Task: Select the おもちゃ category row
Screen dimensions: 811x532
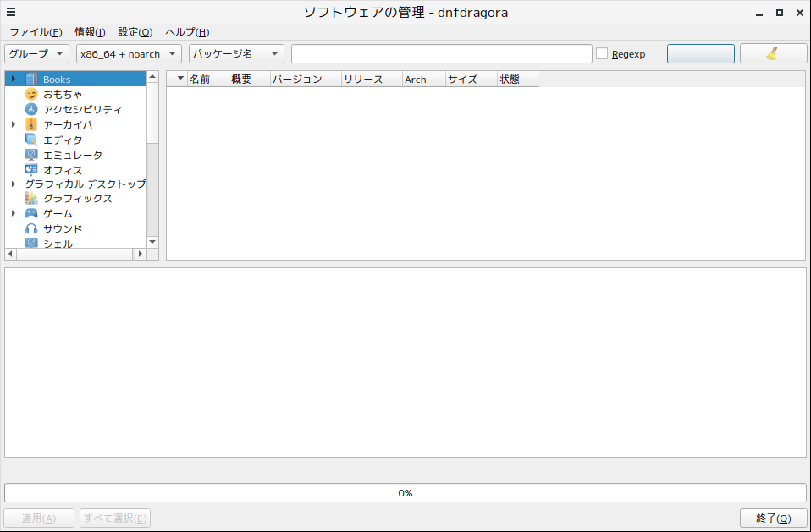Action: (x=75, y=94)
